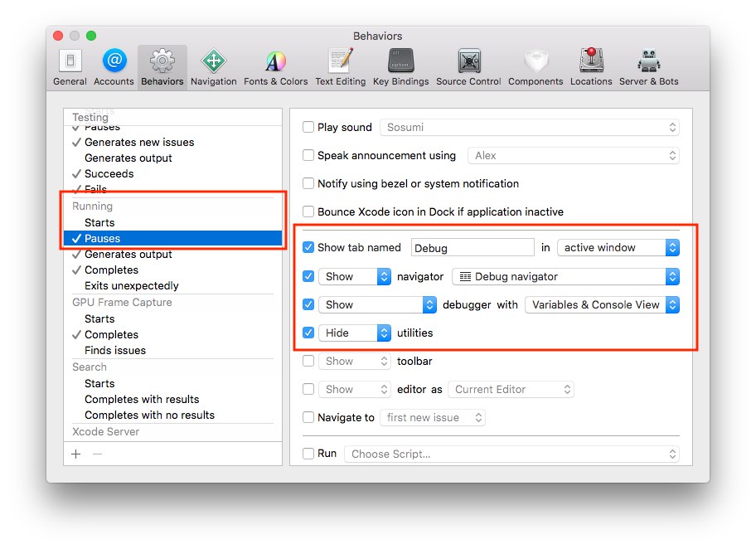Open Fonts & Colors preferences
Screen dimensions: 756x549
tap(276, 67)
